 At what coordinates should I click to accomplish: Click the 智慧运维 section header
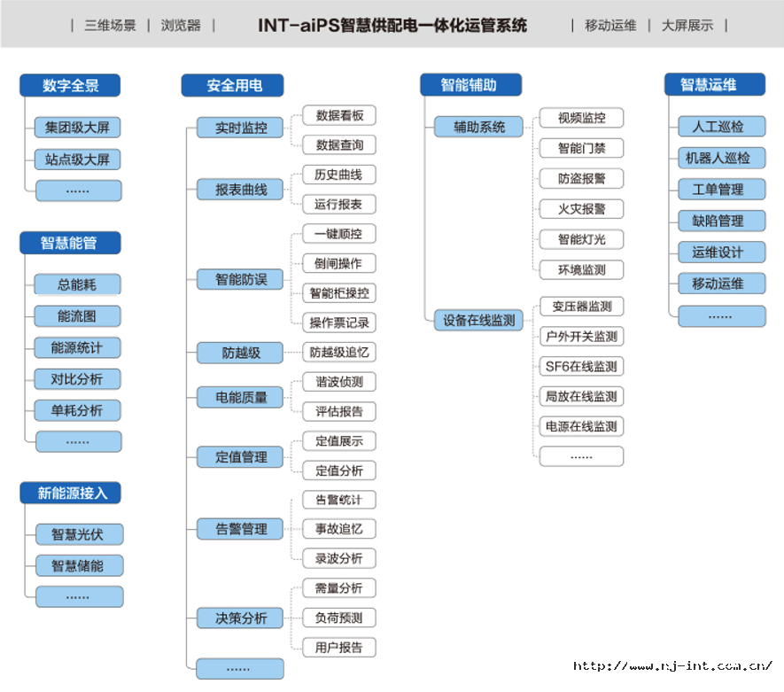714,85
